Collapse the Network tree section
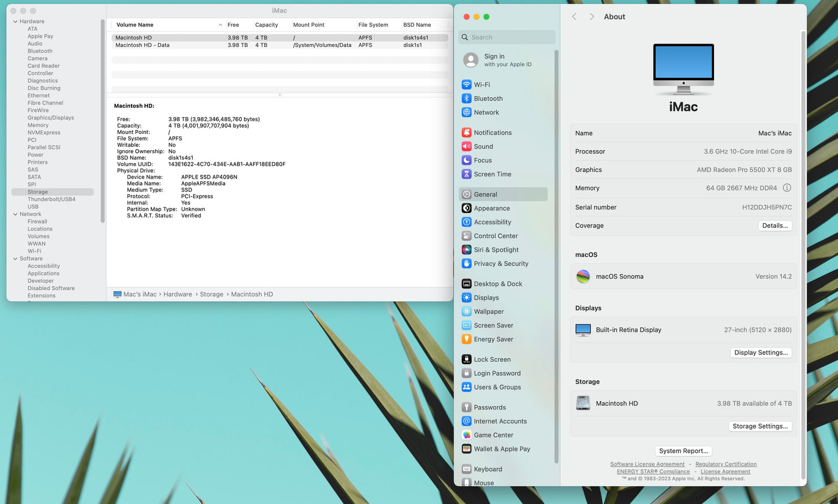 pos(15,214)
